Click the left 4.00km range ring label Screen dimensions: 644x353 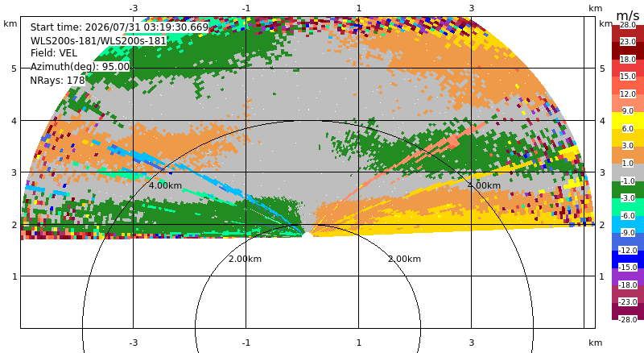coord(165,185)
